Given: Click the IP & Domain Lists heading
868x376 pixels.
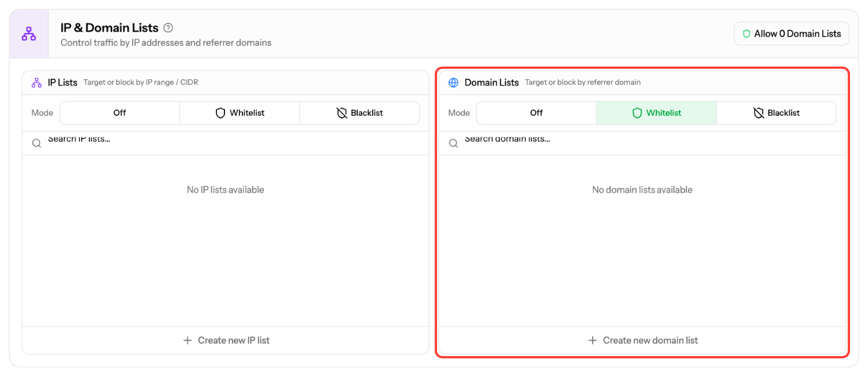Looking at the screenshot, I should point(109,28).
